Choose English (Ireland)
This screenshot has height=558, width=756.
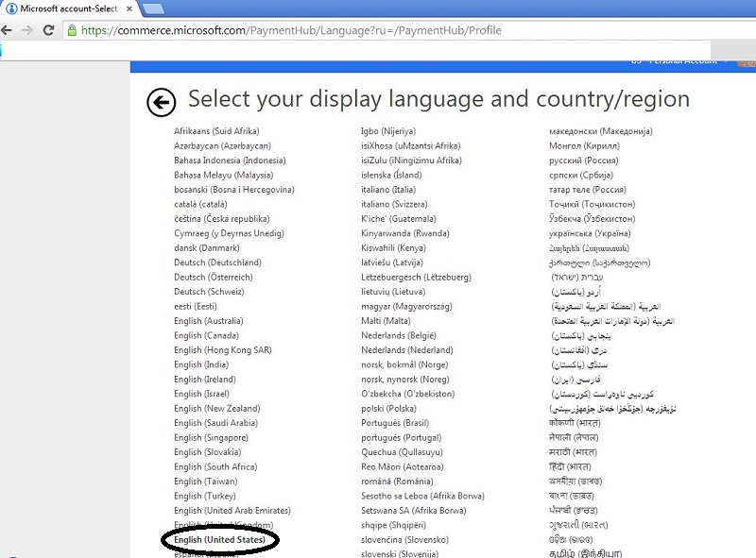(205, 380)
